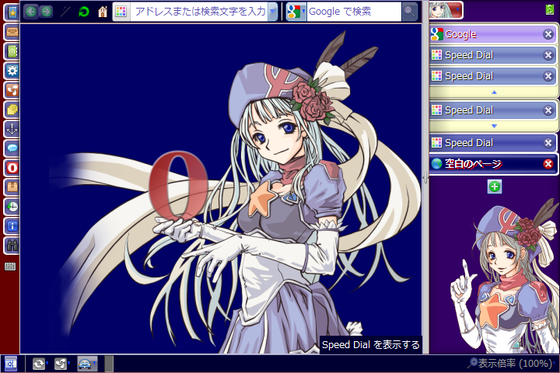
Task: Open the Google search engine selector dropdown
Action: [296, 12]
